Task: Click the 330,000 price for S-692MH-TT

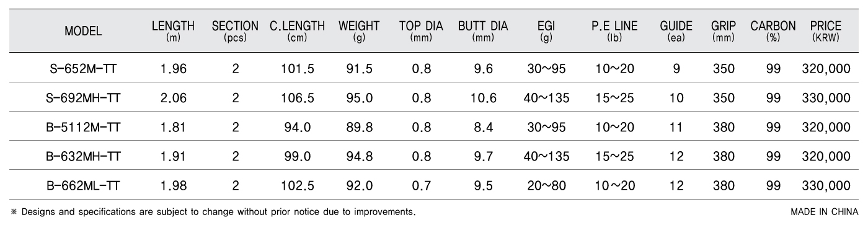Action: pyautogui.click(x=825, y=99)
